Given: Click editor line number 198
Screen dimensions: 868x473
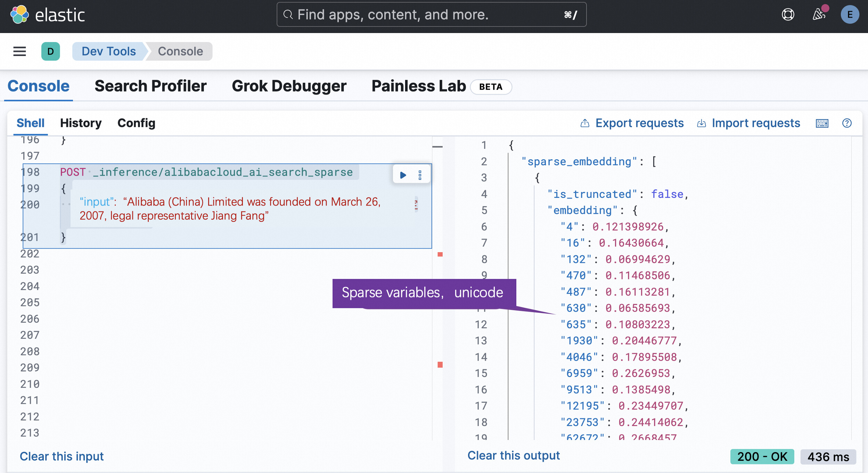Looking at the screenshot, I should coord(30,172).
